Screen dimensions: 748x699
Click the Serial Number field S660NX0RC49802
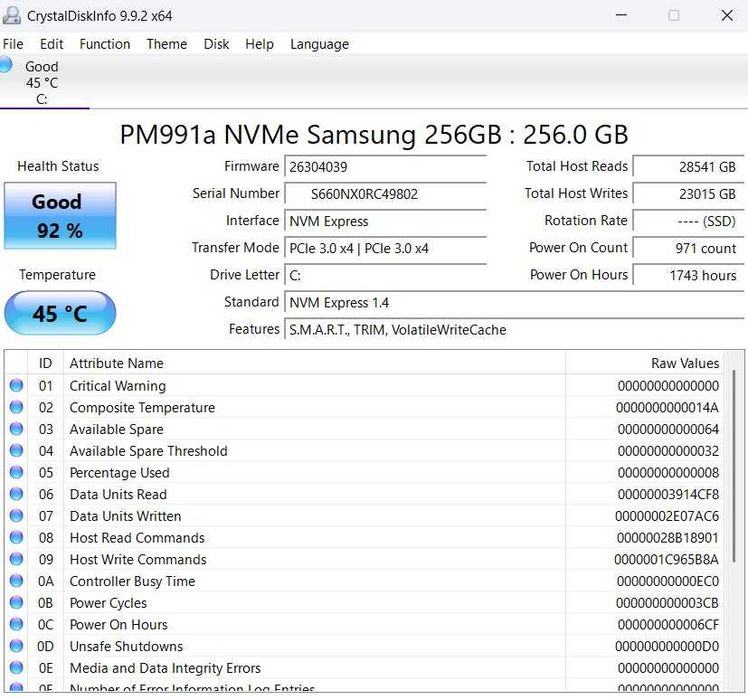pyautogui.click(x=385, y=194)
